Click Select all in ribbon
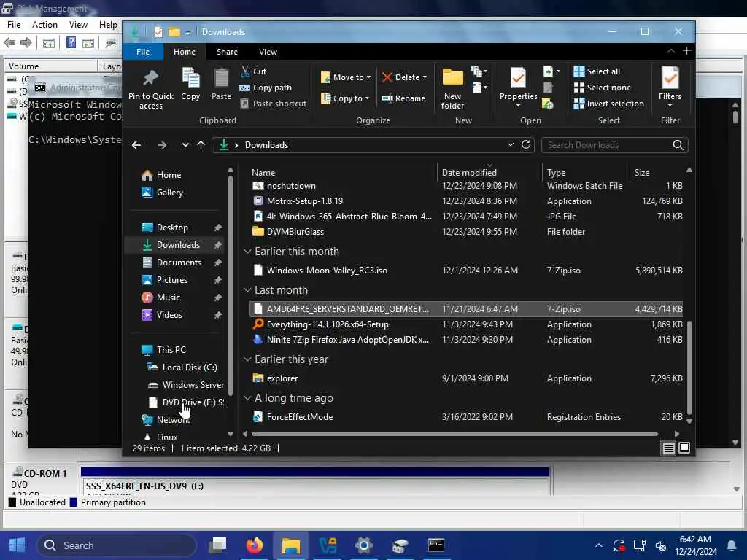747x560 pixels. click(x=597, y=71)
